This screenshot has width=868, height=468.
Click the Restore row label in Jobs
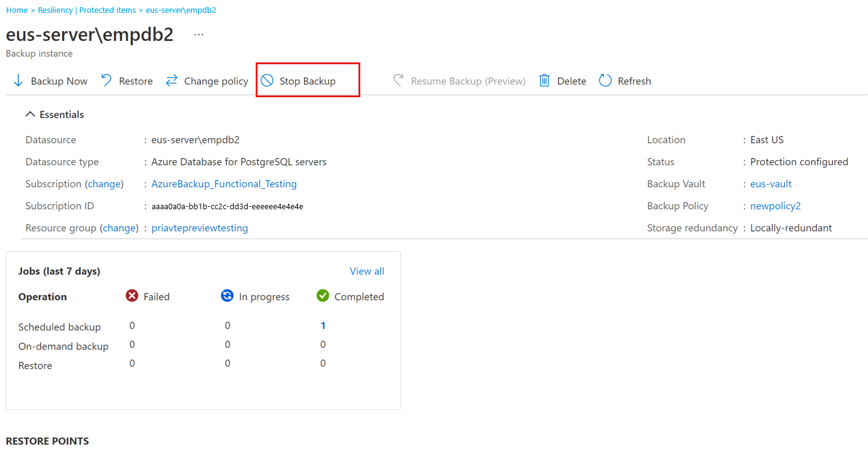tap(35, 366)
